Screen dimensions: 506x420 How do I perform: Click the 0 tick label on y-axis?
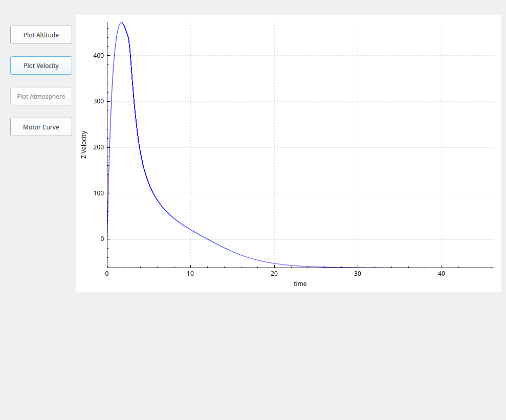click(x=102, y=239)
